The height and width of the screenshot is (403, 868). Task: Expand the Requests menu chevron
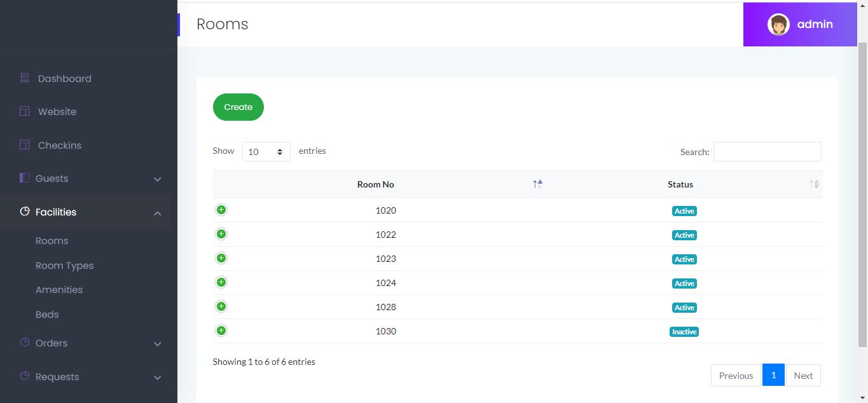tap(158, 378)
